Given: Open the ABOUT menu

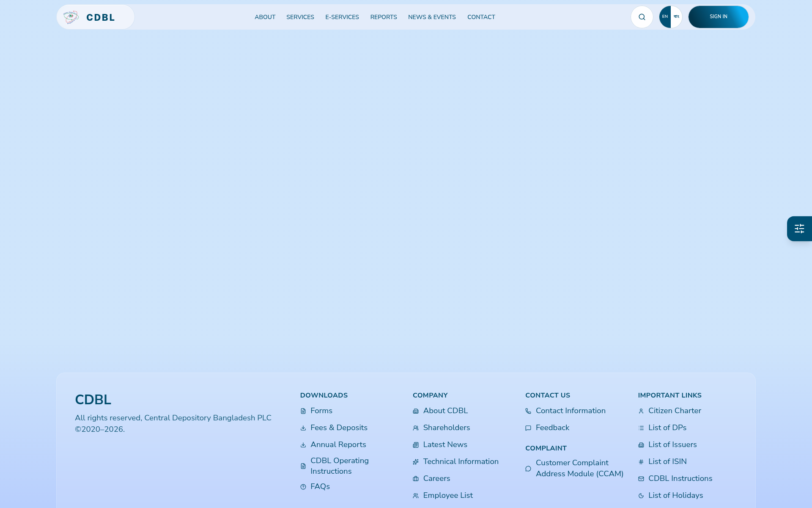Looking at the screenshot, I should coord(265,17).
